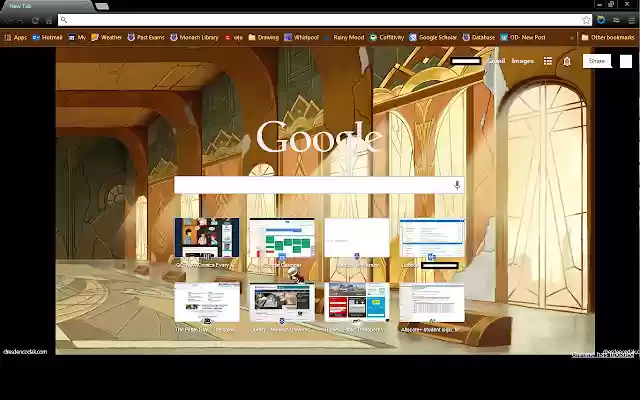Open the Google apps grid
Screen dimensions: 640x400
548,61
